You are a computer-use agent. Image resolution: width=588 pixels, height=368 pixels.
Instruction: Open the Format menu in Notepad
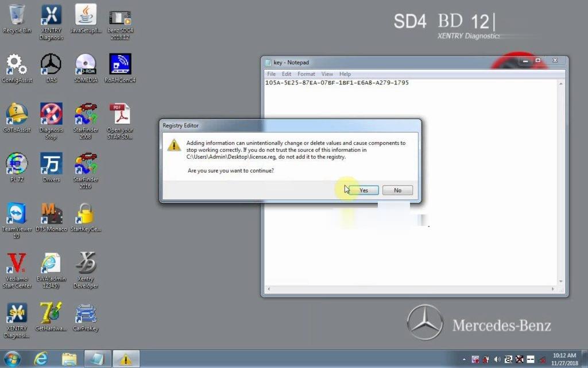tap(306, 74)
